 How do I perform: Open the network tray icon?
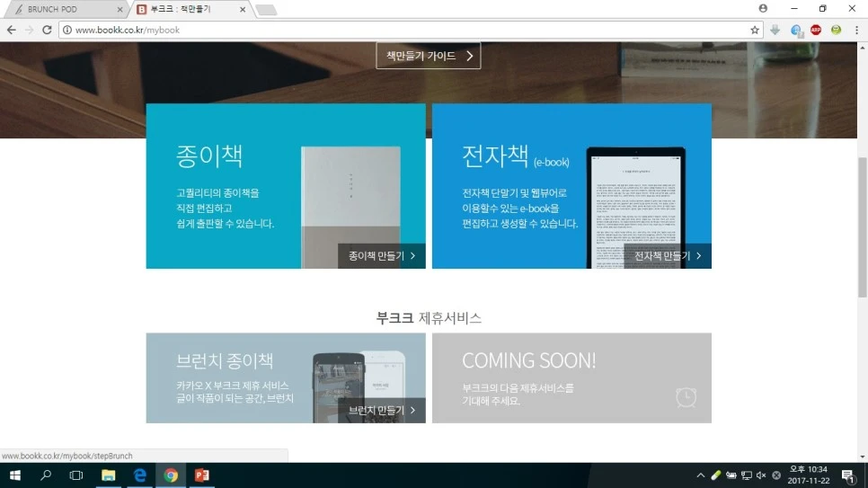pyautogui.click(x=746, y=475)
